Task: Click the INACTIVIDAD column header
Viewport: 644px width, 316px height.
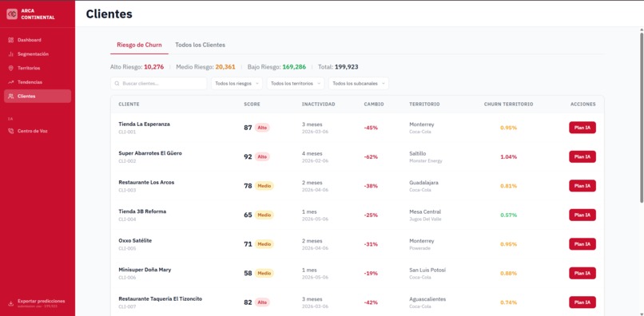Action: [318, 105]
